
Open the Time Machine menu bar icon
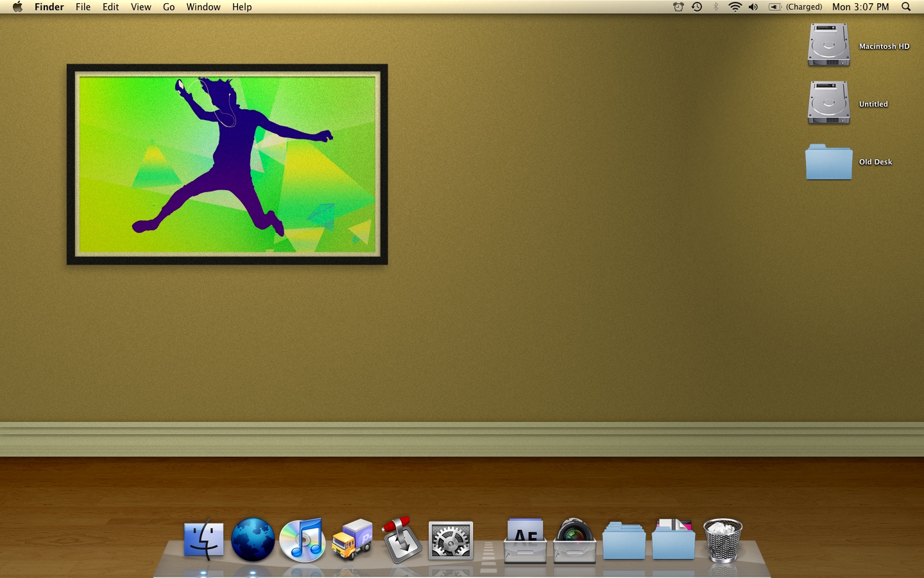coord(697,7)
